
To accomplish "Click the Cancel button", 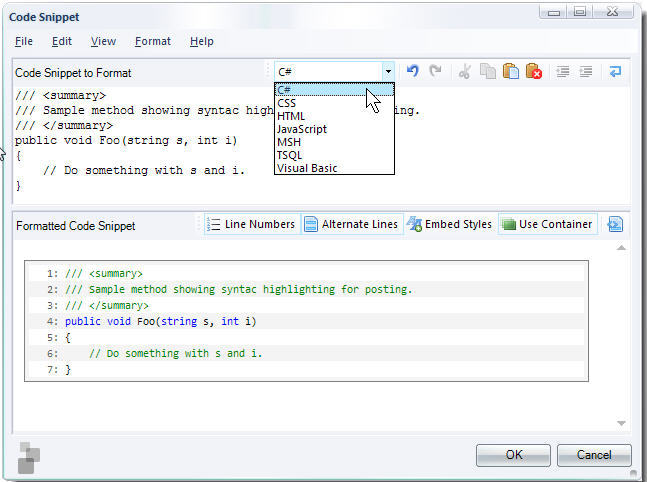I will click(x=594, y=455).
